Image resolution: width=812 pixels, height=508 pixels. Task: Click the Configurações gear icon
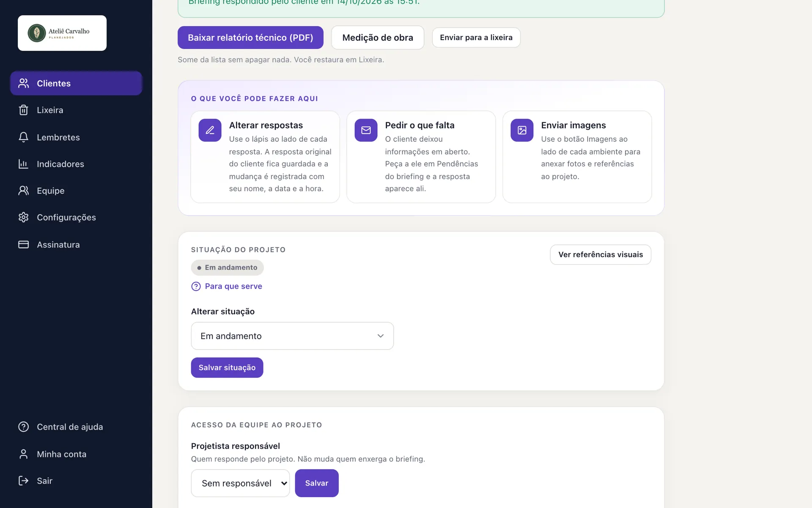pyautogui.click(x=23, y=217)
